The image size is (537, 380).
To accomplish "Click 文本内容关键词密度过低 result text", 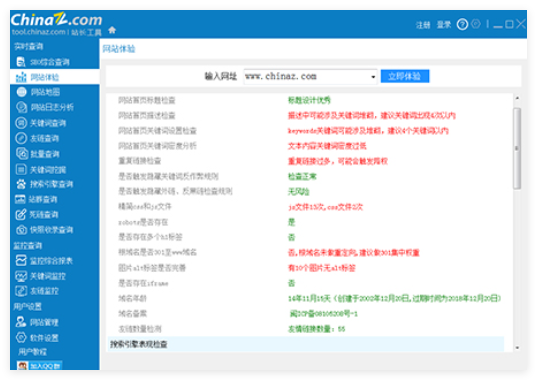I will [327, 146].
